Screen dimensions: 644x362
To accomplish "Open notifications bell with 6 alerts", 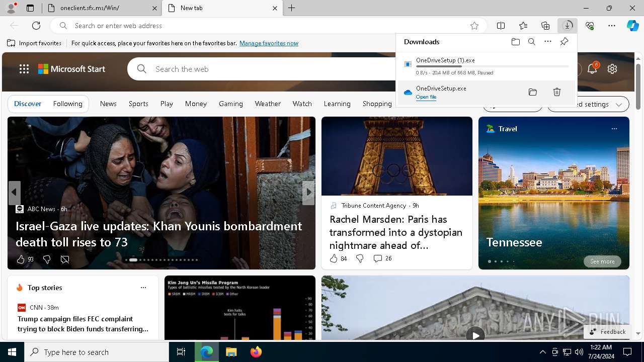I will [x=592, y=69].
